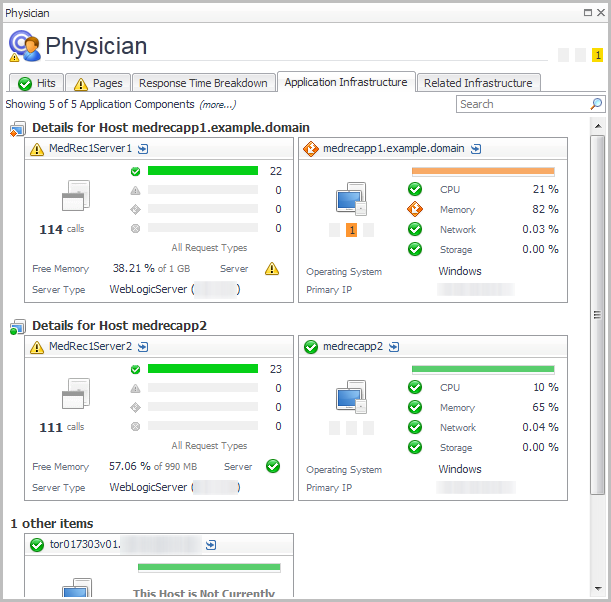Click yellow alarm count 1 in header

pos(597,55)
